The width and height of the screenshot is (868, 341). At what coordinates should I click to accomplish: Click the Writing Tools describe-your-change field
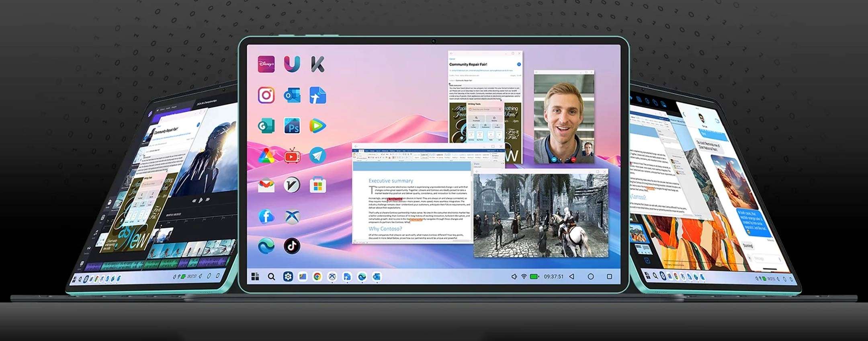coord(485,109)
